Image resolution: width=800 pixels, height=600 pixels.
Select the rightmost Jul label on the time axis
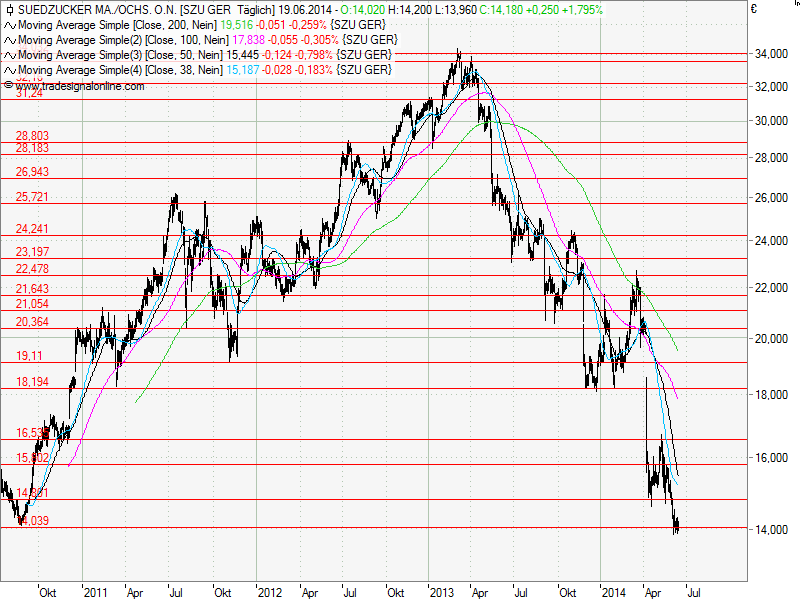tap(695, 591)
